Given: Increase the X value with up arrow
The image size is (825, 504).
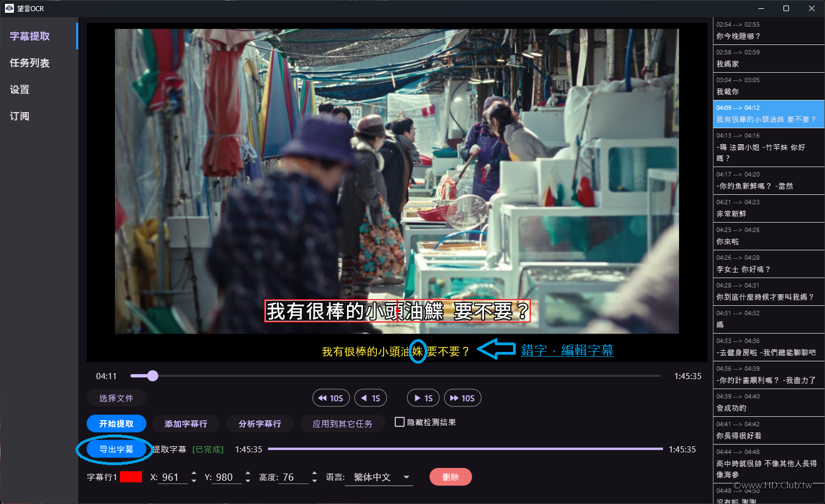Looking at the screenshot, I should point(194,473).
